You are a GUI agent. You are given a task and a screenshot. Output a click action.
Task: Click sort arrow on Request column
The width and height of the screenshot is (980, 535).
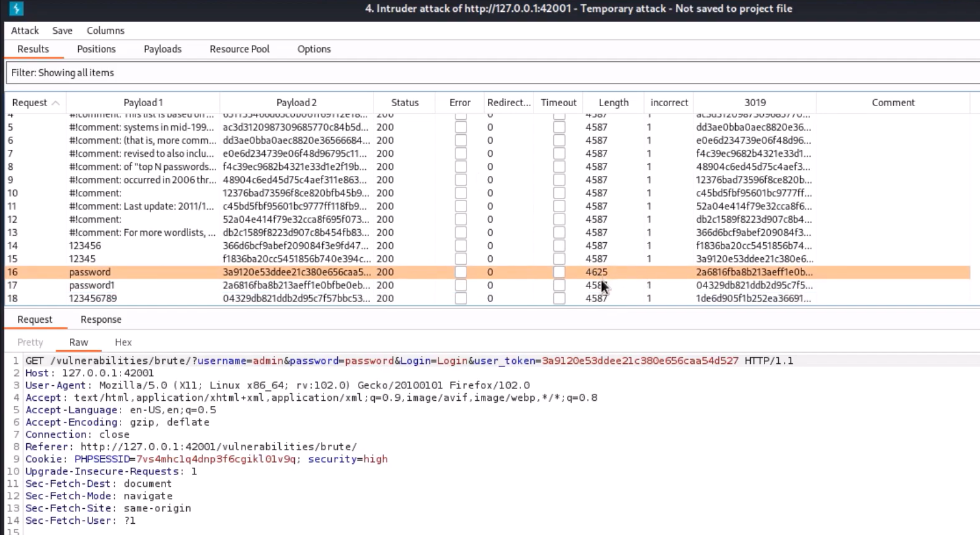pos(56,103)
